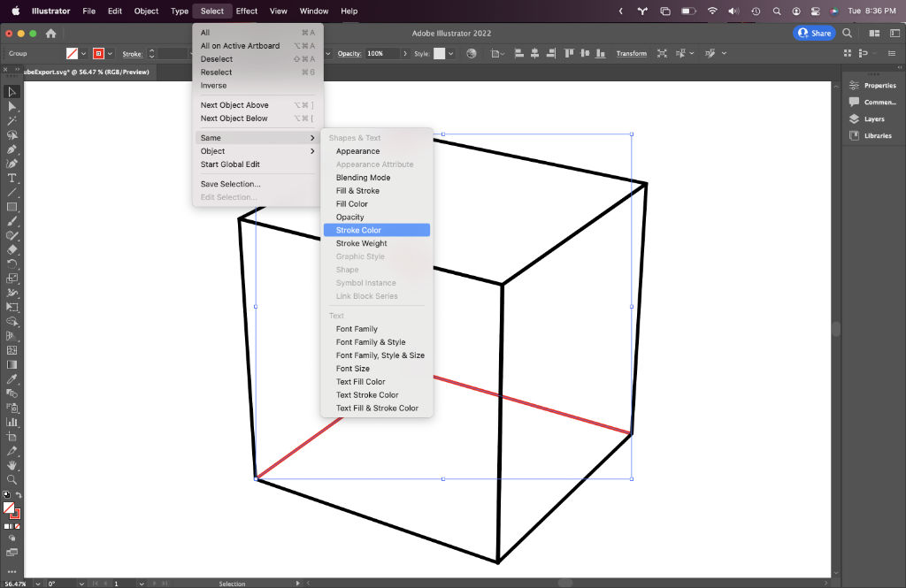Click Inverse in the Select menu
Viewport: 906px width, 588px height.
point(213,86)
